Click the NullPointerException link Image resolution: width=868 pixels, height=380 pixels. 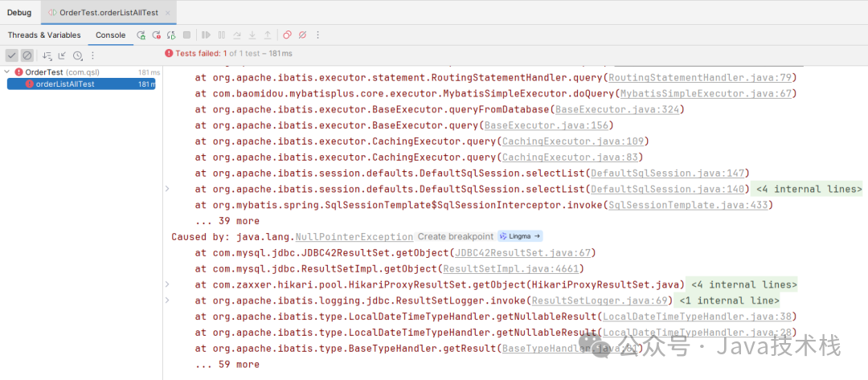point(354,237)
